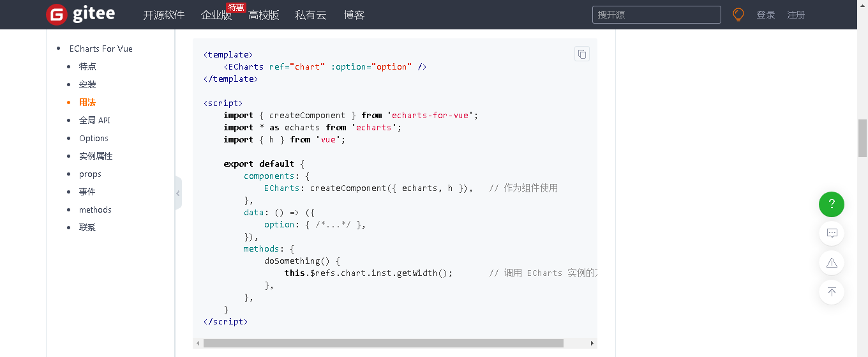
Task: Open the 开源软件 menu item
Action: click(x=163, y=15)
